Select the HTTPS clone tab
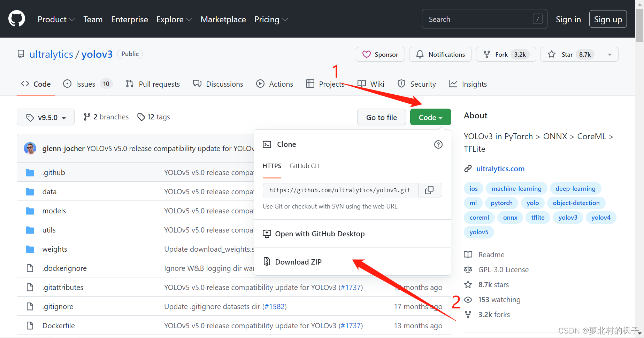Viewport: 644px width, 338px height. (x=272, y=166)
